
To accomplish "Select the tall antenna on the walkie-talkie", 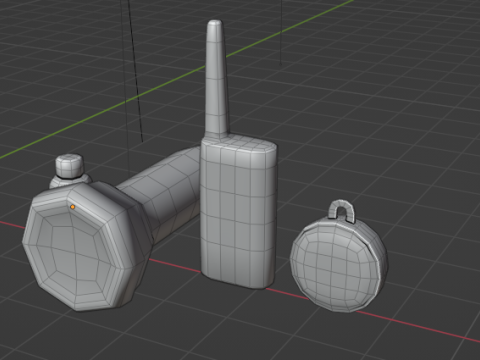I will coord(217,79).
